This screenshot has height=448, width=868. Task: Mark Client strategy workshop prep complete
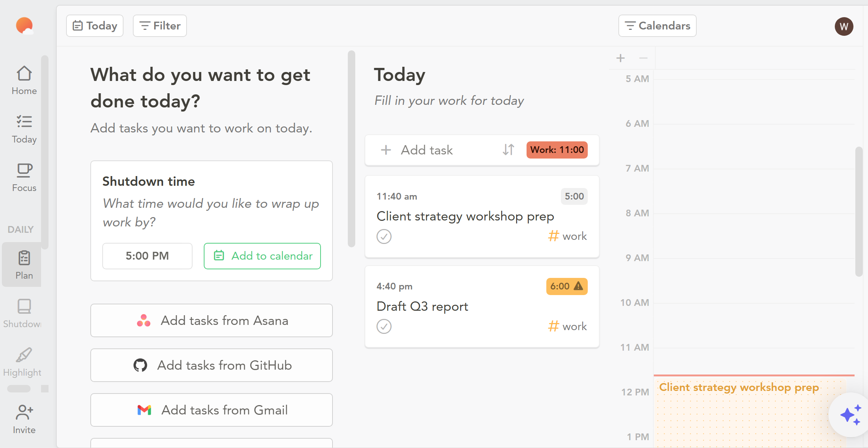click(x=384, y=236)
